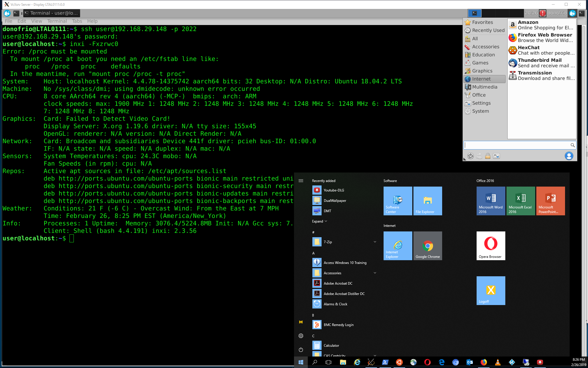
Task: Click the Outlook icon in the Windows taskbar
Action: coord(469,362)
